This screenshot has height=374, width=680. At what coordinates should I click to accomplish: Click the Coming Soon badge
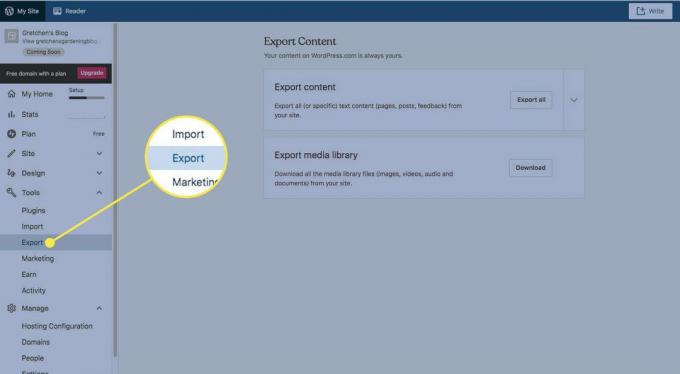click(x=43, y=52)
